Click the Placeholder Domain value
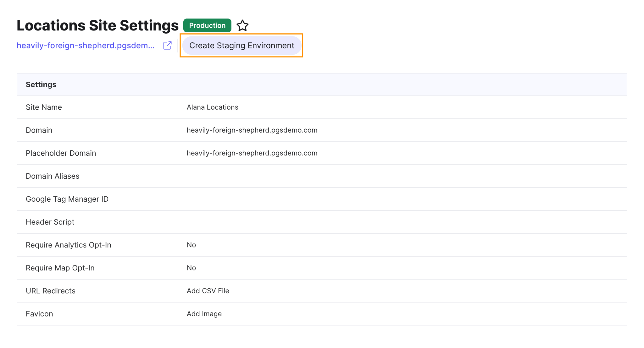 click(x=252, y=153)
